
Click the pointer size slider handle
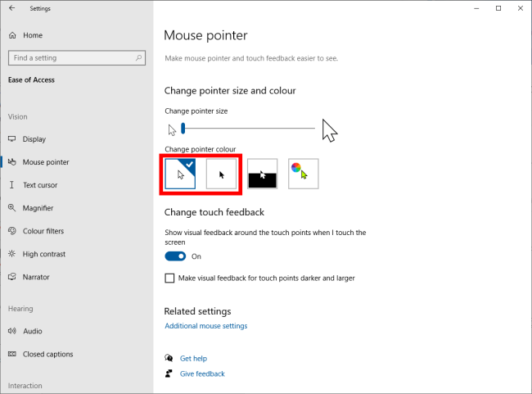coord(183,129)
